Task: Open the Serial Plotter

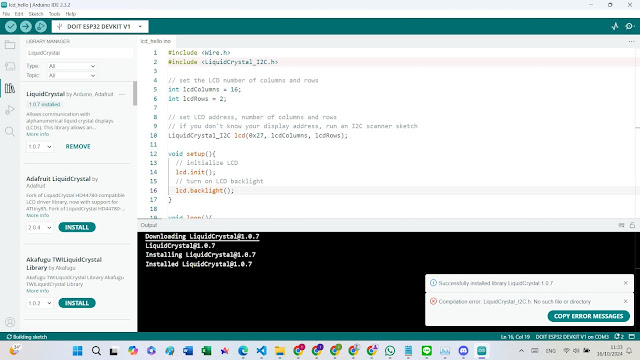Action: click(615, 27)
